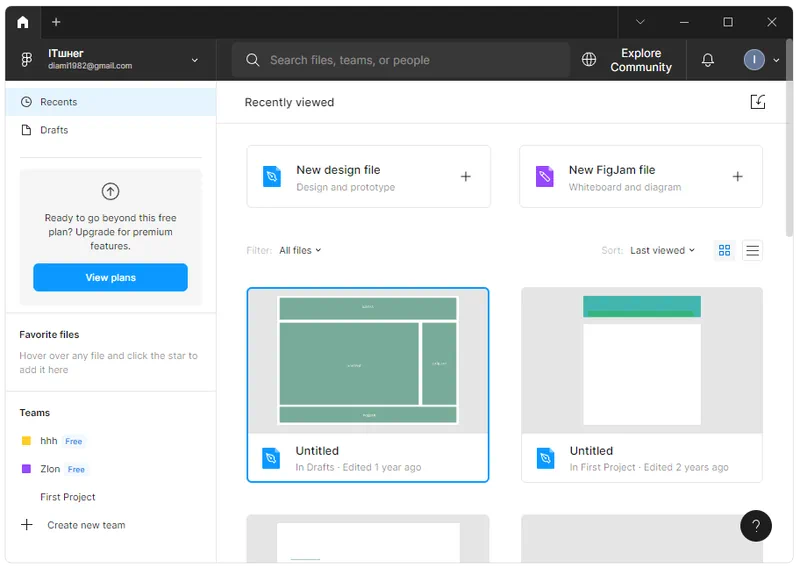
Task: Click the globe icon for Community
Action: click(x=589, y=60)
